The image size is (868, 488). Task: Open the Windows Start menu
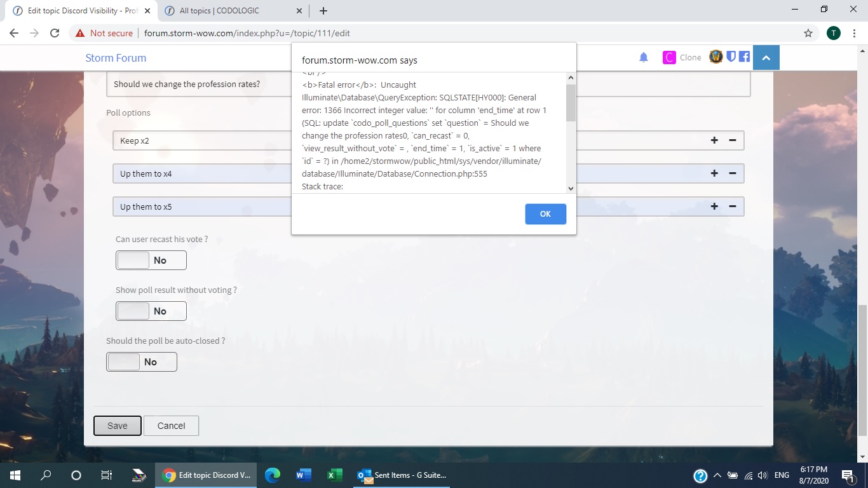(x=15, y=475)
